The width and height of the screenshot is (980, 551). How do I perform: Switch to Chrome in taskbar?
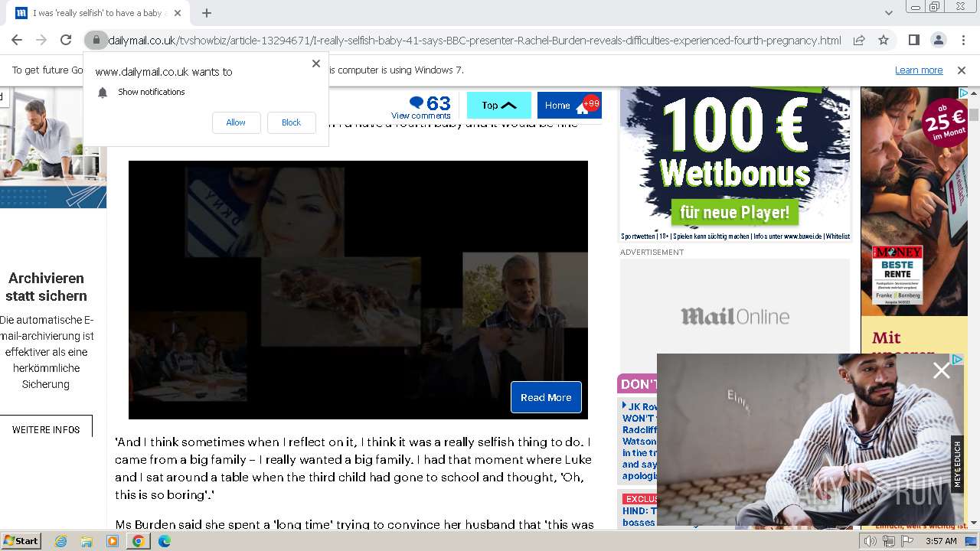[x=138, y=541]
